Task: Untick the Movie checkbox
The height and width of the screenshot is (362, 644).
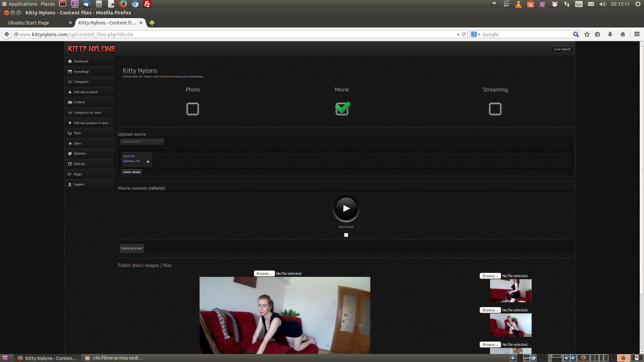Action: [x=342, y=109]
